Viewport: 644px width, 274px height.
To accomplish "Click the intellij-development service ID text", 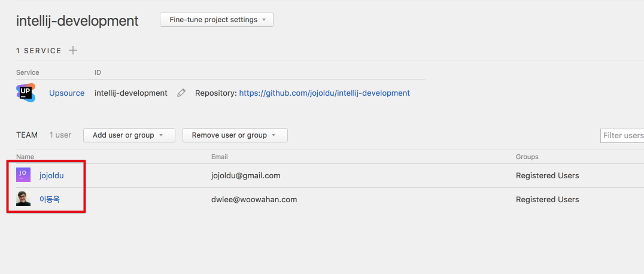I will coord(131,93).
